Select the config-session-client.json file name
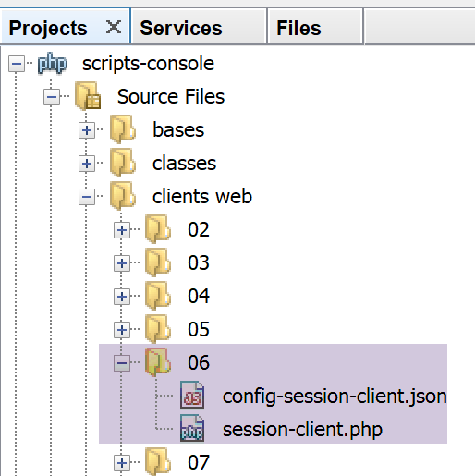 (x=335, y=397)
